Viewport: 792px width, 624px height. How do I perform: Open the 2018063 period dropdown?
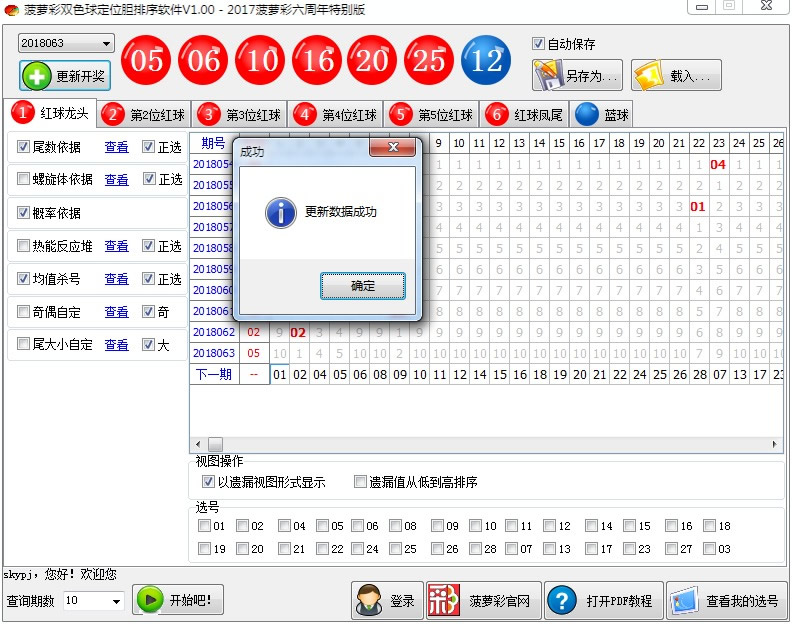click(x=106, y=44)
